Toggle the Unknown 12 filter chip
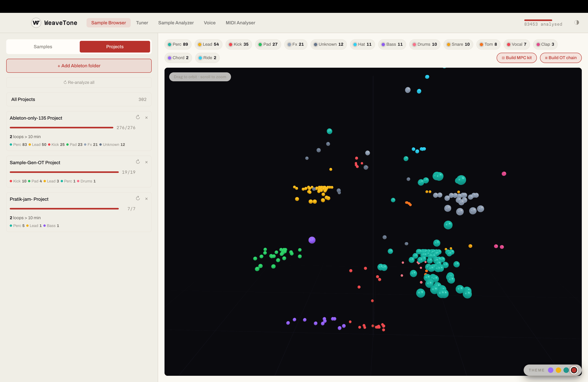The height and width of the screenshot is (382, 588). (329, 45)
